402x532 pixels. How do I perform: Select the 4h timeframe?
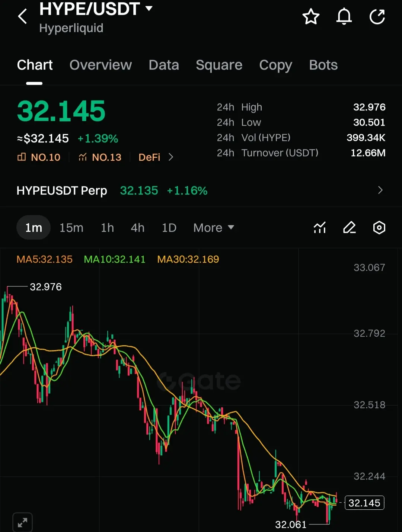coord(138,228)
